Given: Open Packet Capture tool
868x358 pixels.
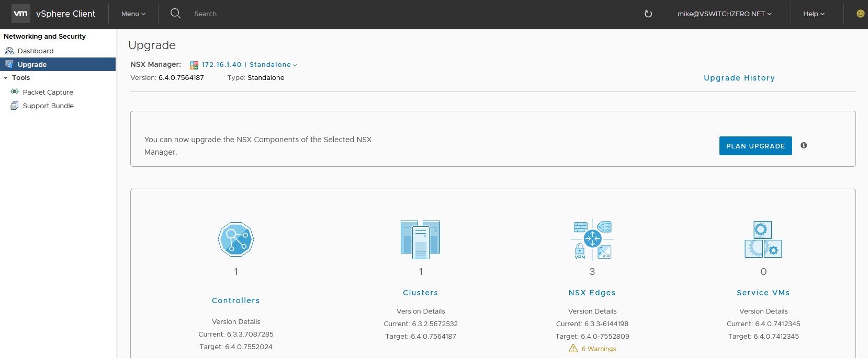Looking at the screenshot, I should pos(48,93).
